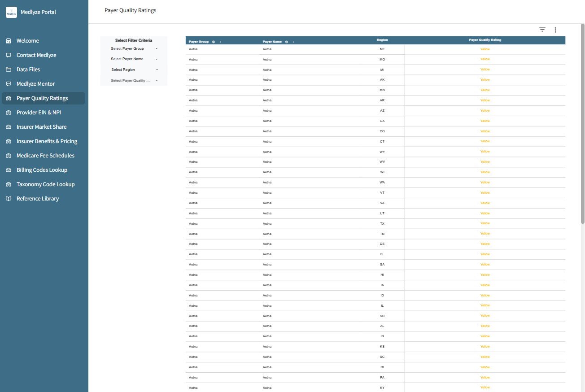Viewport: 585px width, 392px height.
Task: Navigate to Medicare Fee Schedules
Action: [x=44, y=156]
